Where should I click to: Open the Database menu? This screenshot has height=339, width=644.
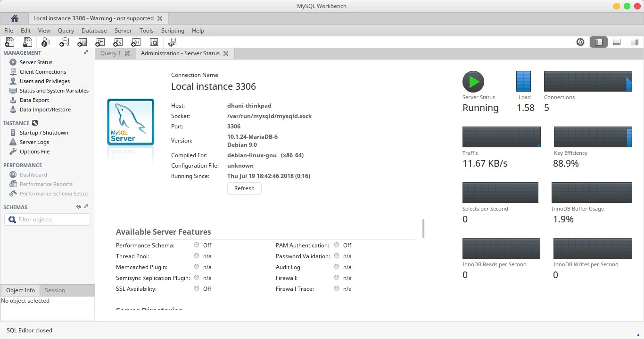[94, 31]
